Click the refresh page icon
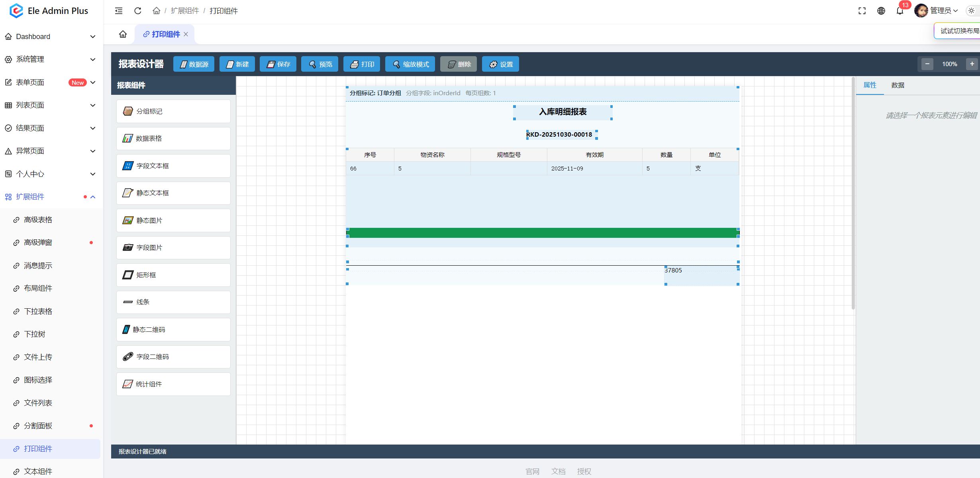980x478 pixels. point(138,11)
